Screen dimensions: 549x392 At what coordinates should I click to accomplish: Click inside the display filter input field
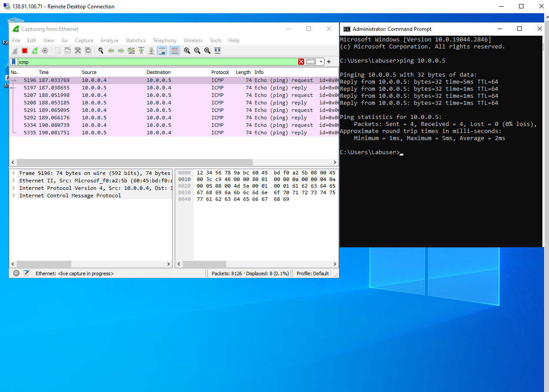[132, 62]
